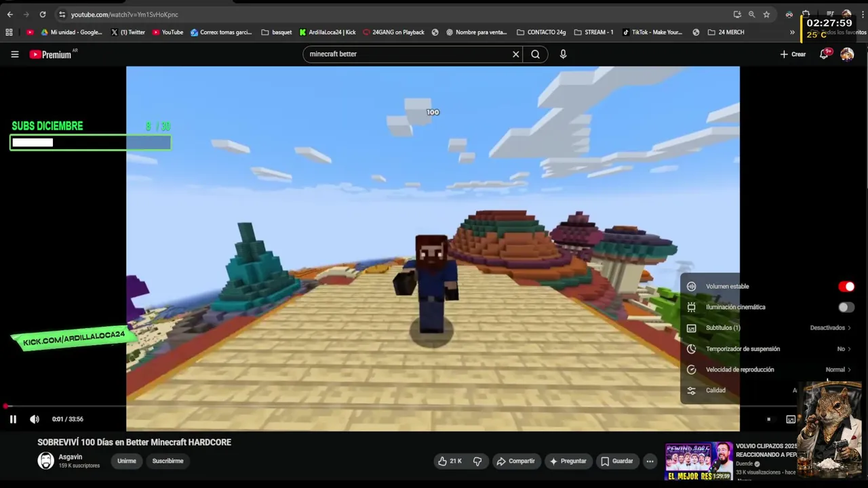This screenshot has width=868, height=488.
Task: Open the YouTube hamburger guide menu
Action: [14, 54]
